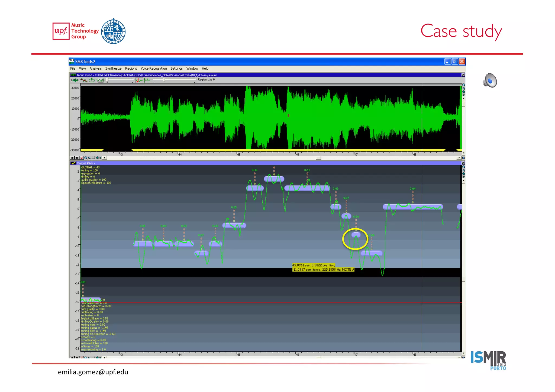Image resolution: width=555 pixels, height=392 pixels.
Task: Click the INFO icon in Input sound toolbar
Action: click(x=75, y=80)
